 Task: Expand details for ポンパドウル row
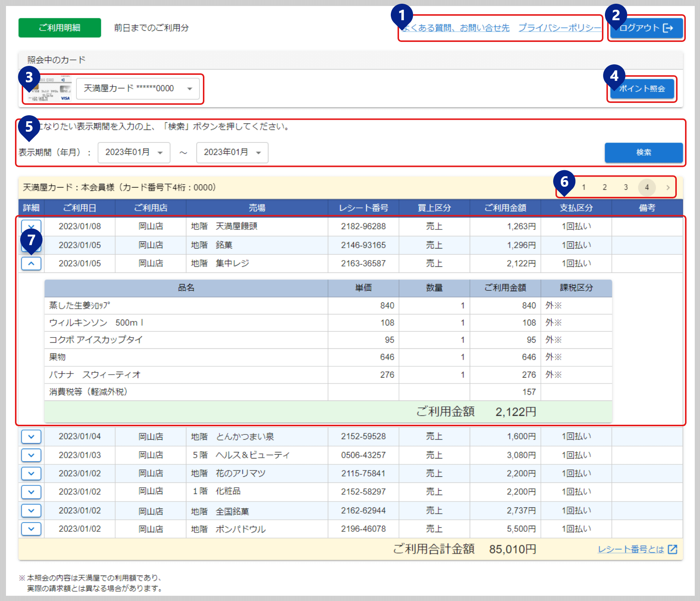pos(31,529)
